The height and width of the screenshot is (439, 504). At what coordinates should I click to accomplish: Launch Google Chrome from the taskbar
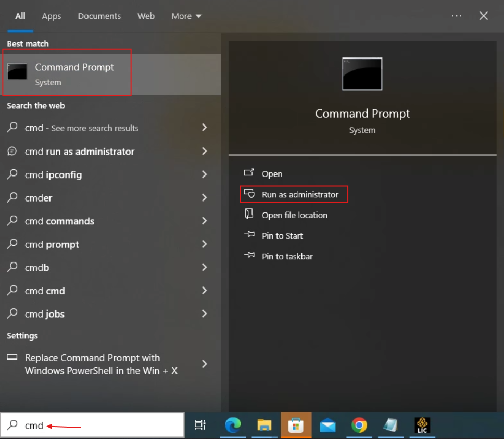(359, 425)
